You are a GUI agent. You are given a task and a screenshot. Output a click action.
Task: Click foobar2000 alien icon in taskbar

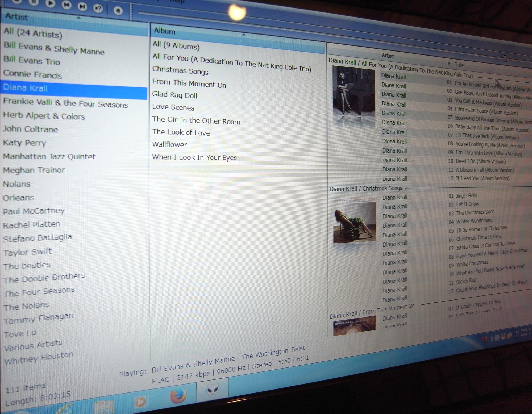point(212,390)
